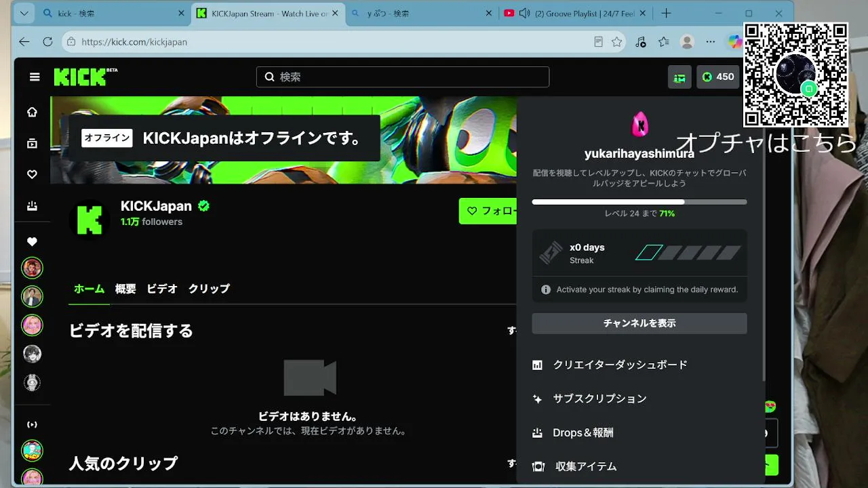This screenshot has height=488, width=868.
Task: Open the Drops icon in left sidebar
Action: pos(32,205)
